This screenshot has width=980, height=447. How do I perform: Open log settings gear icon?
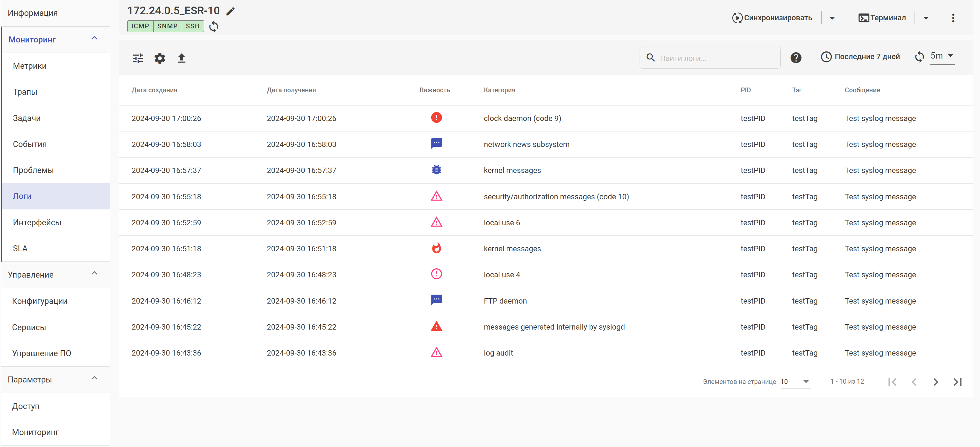point(160,58)
